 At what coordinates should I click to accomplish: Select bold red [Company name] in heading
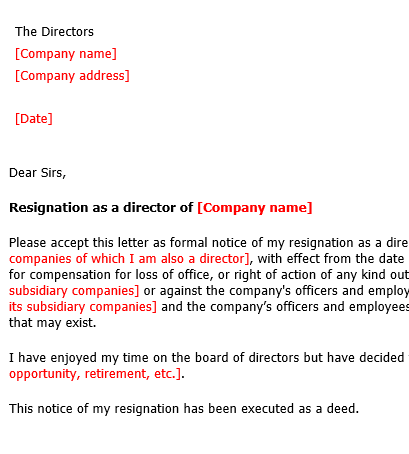pos(255,207)
